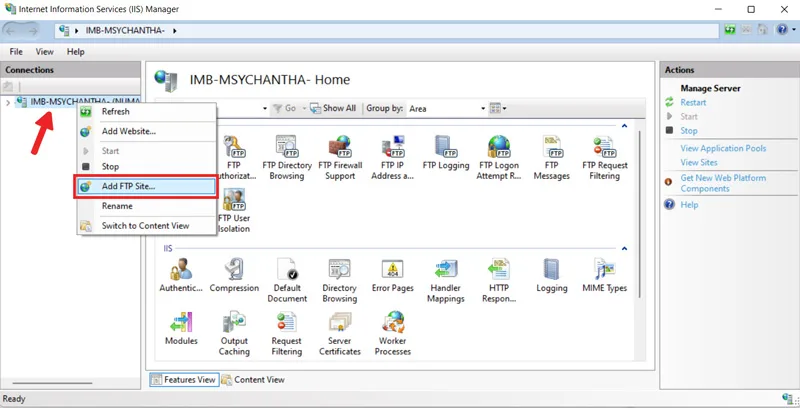Open HTTP Response Headers feature

(499, 280)
